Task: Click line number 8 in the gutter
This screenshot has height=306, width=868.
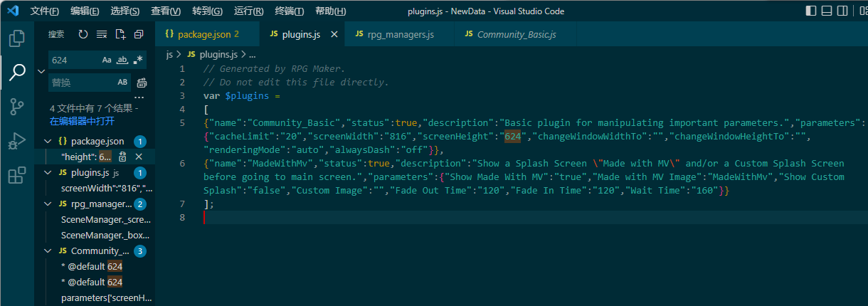Action: pos(182,218)
